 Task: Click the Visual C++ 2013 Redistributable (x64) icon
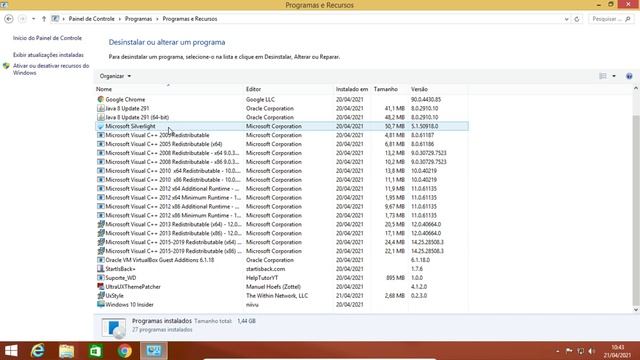coord(101,224)
